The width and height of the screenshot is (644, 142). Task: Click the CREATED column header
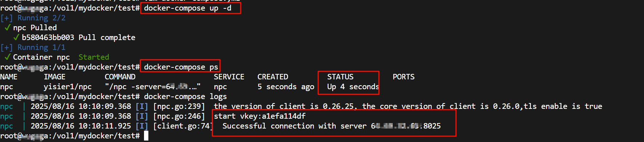(273, 77)
